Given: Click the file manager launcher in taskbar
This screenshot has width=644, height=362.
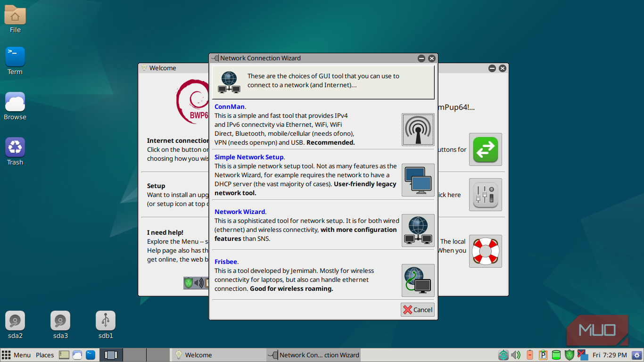Looking at the screenshot, I should click(64, 355).
